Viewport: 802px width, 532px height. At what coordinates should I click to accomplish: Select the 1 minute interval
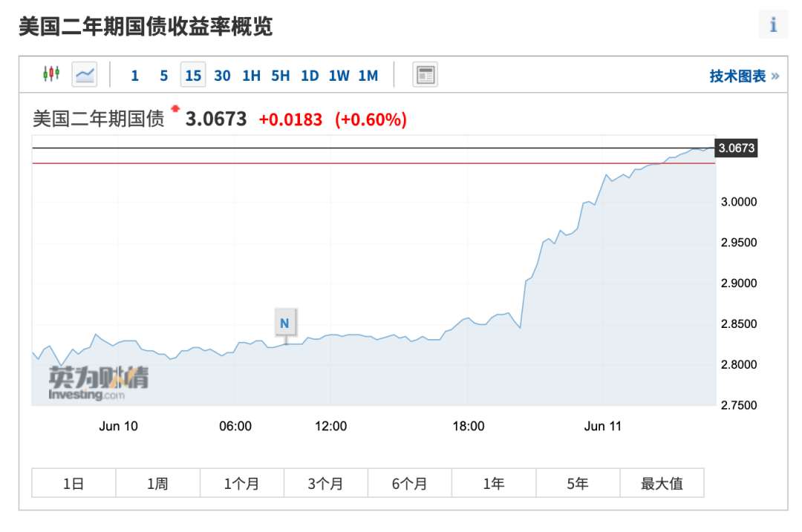click(134, 75)
